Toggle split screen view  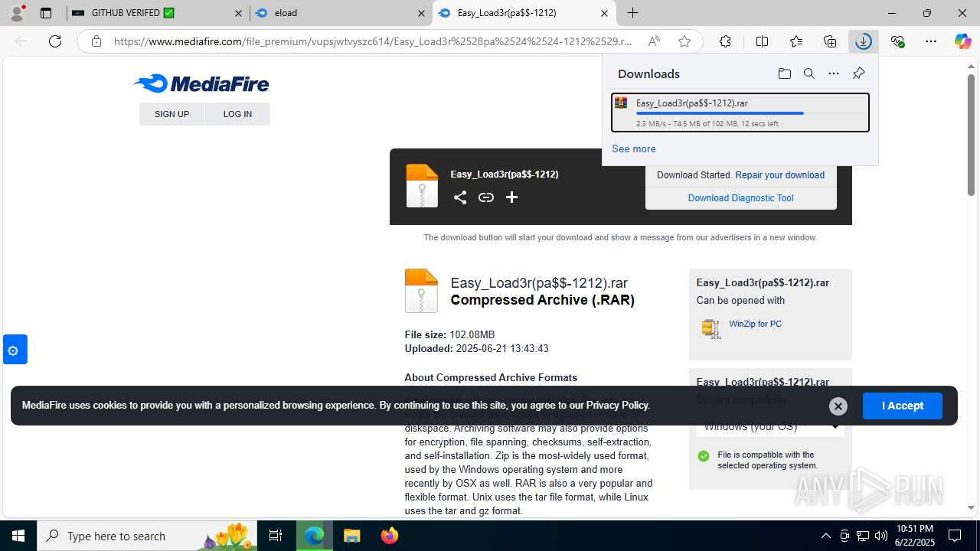pos(762,41)
